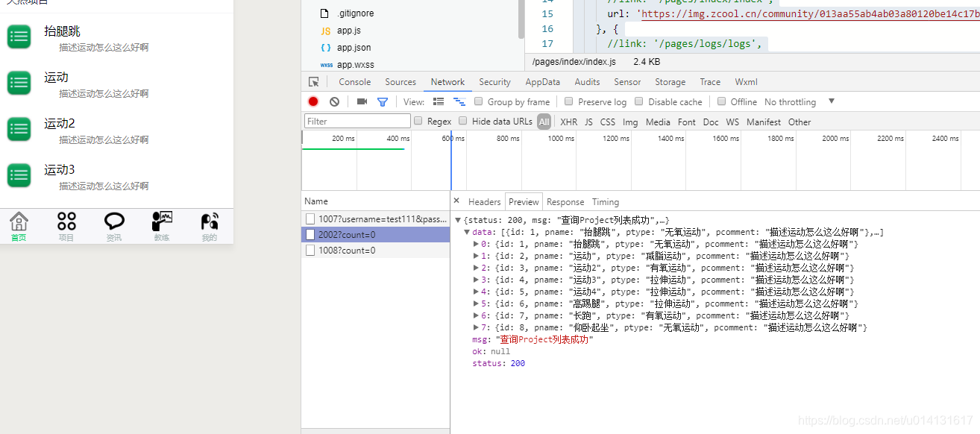The height and width of the screenshot is (434, 980).
Task: Open the No throttling dropdown
Action: tap(800, 101)
